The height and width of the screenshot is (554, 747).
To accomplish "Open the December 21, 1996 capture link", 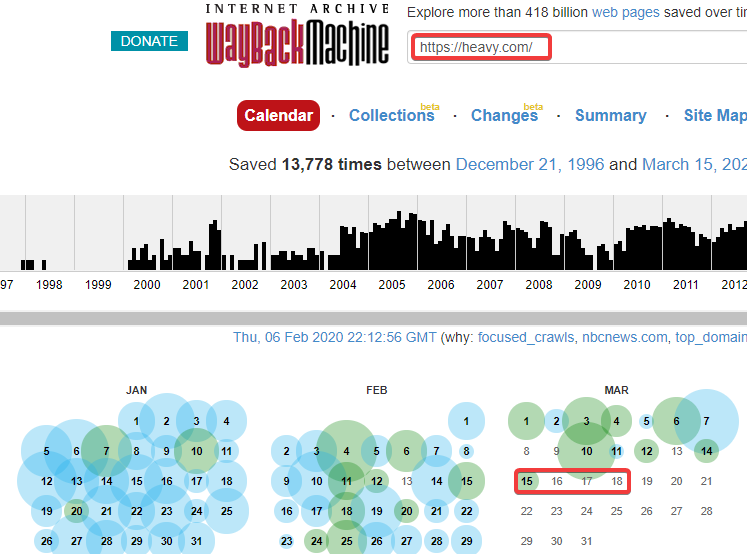I will click(x=530, y=164).
